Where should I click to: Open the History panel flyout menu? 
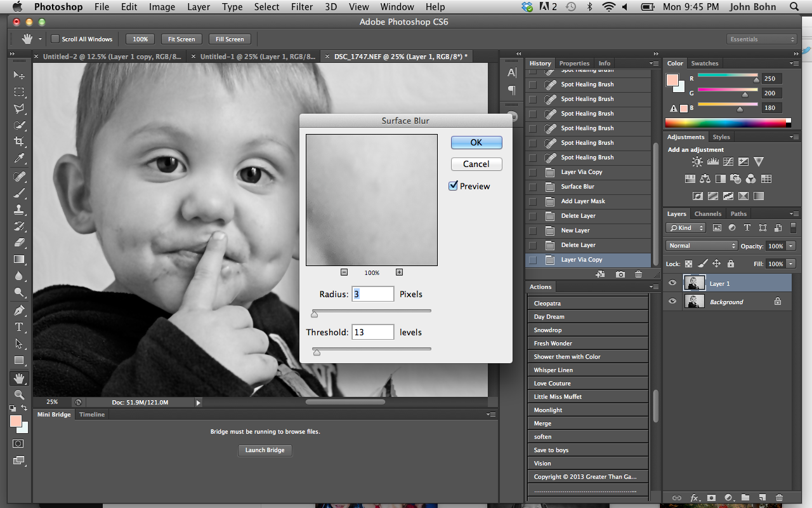coord(653,63)
